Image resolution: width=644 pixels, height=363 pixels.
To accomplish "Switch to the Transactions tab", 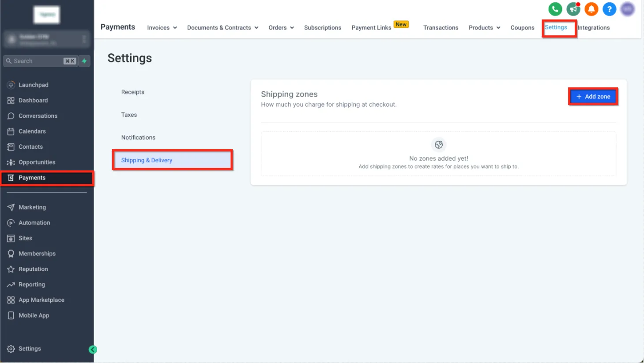I will click(x=441, y=27).
